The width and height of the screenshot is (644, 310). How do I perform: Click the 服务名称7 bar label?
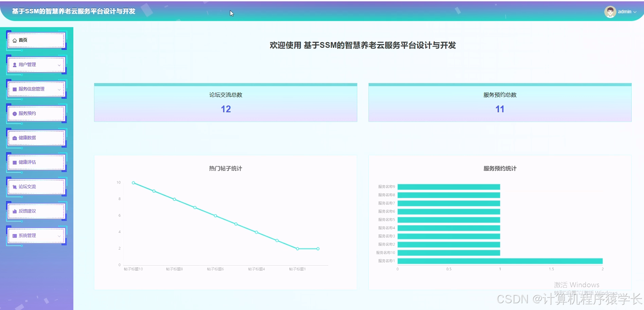click(387, 203)
